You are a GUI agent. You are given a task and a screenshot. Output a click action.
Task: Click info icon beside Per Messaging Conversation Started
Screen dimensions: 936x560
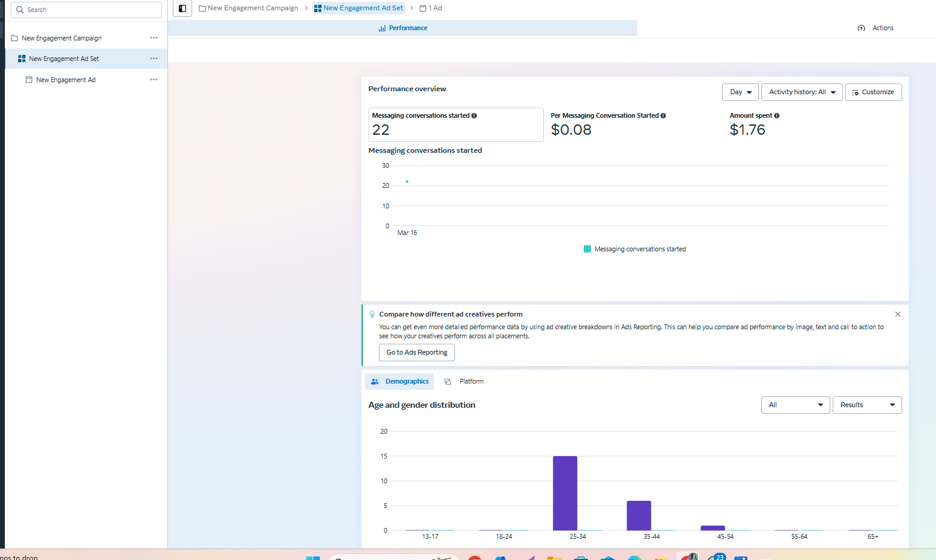[x=663, y=115]
